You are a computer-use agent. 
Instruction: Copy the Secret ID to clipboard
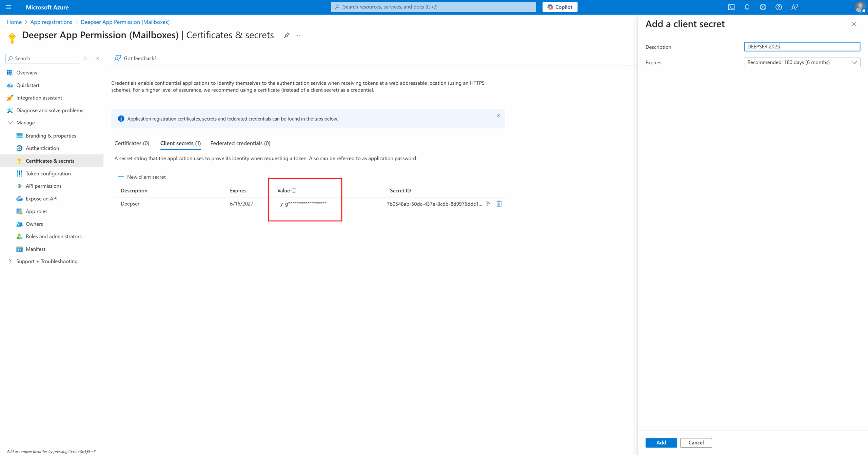pos(488,204)
